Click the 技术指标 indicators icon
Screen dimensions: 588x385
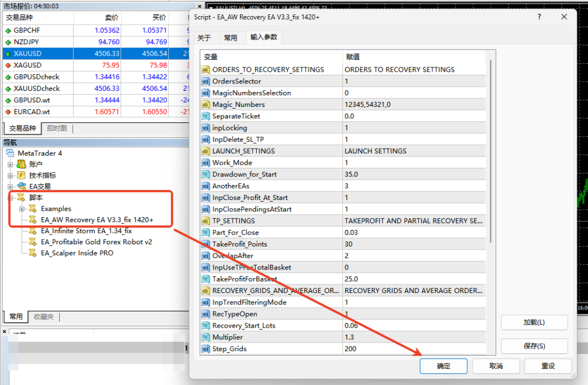21,175
